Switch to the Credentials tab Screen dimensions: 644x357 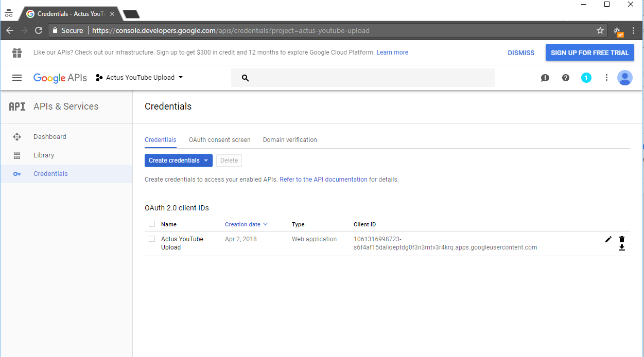tap(161, 140)
